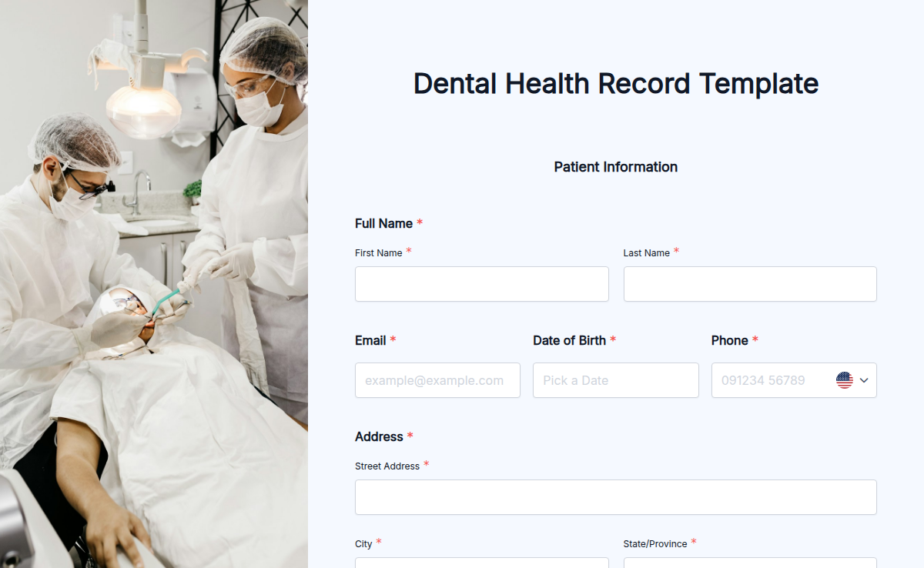Click the Street Address sub-label
The width and height of the screenshot is (924, 568).
pyautogui.click(x=387, y=466)
